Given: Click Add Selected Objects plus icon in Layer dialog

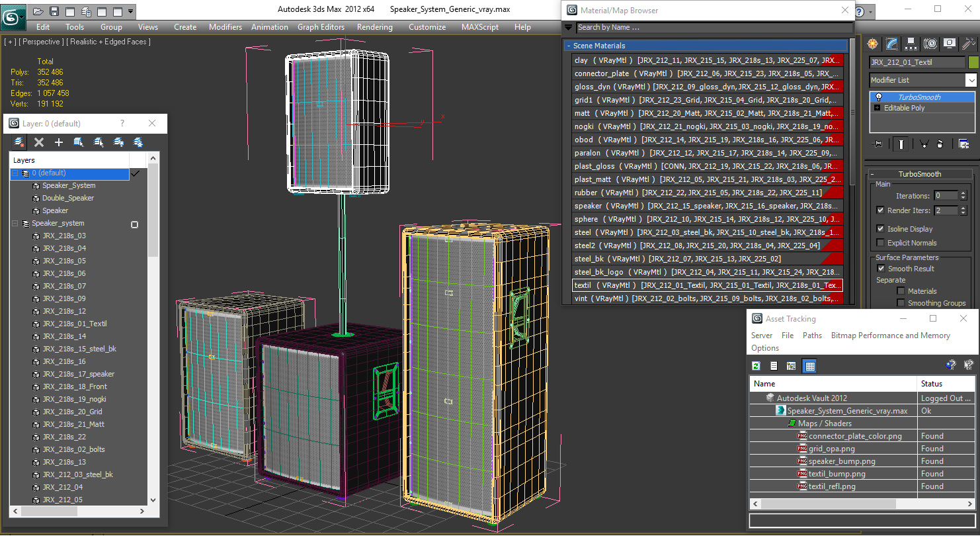Looking at the screenshot, I should [x=59, y=142].
